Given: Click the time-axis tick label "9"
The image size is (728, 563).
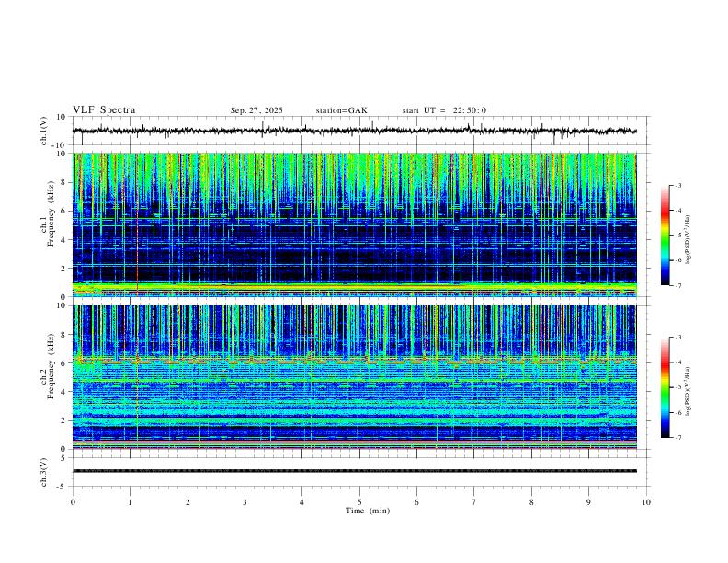Looking at the screenshot, I should click(588, 502).
